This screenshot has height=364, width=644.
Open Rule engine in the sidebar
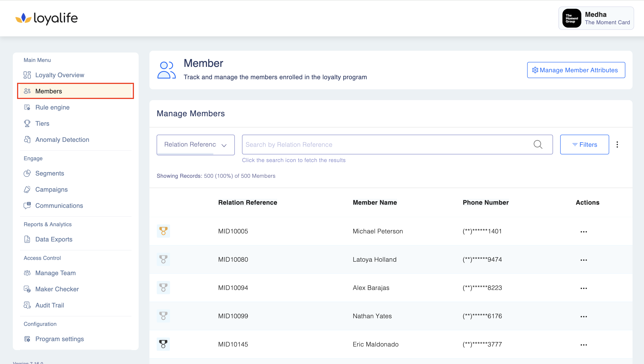tap(52, 107)
